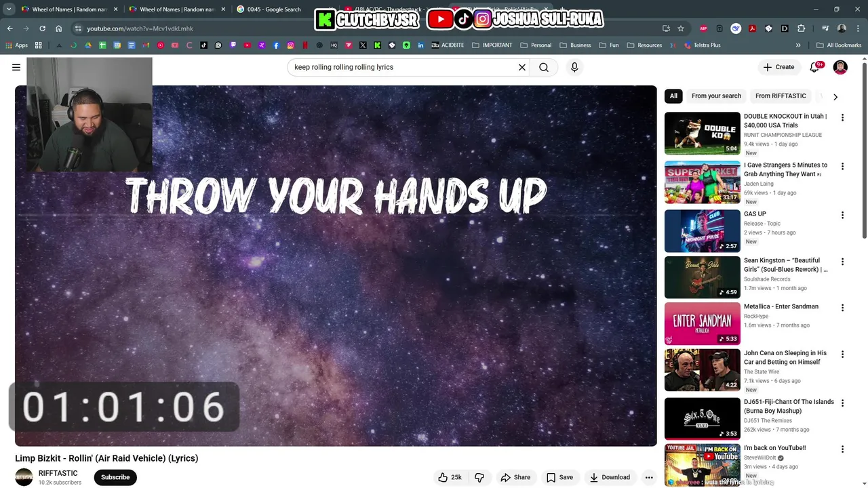This screenshot has height=488, width=868.
Task: Reload the page in Chrome
Action: 42,28
